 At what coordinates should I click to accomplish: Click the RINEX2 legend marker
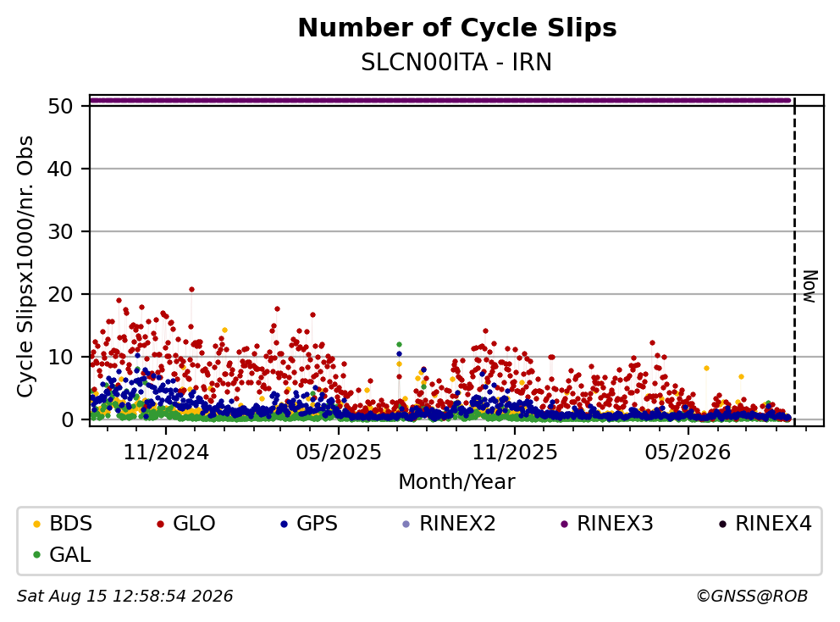406,524
